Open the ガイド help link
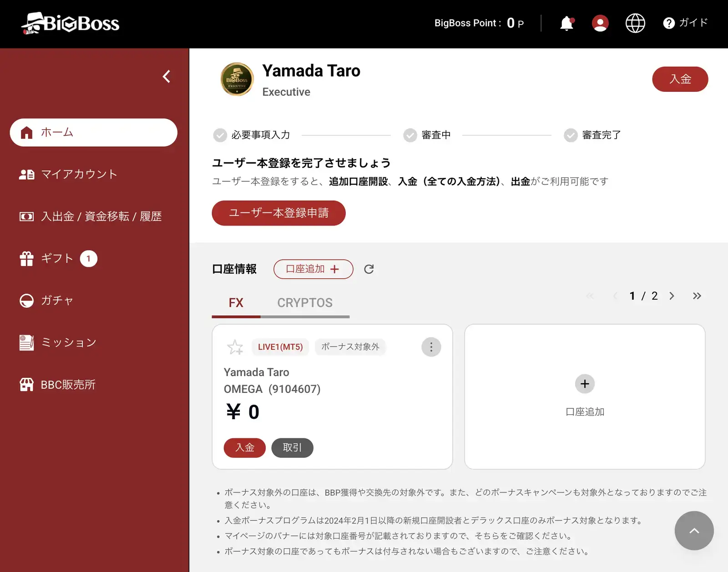 click(685, 23)
